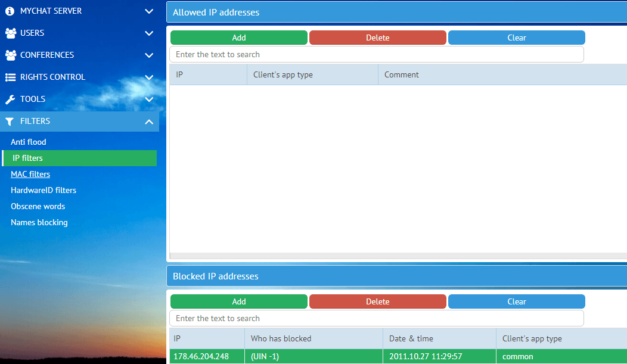Click the Conferences people icon
This screenshot has height=364, width=627.
(10, 55)
